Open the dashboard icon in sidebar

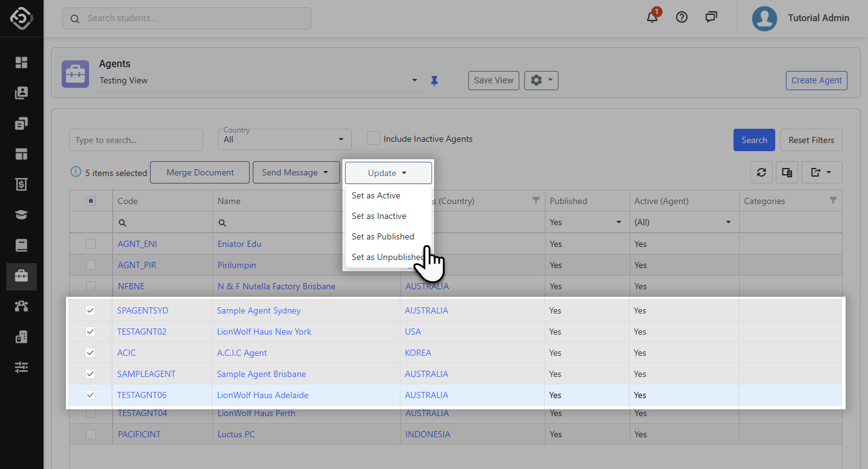click(x=22, y=62)
